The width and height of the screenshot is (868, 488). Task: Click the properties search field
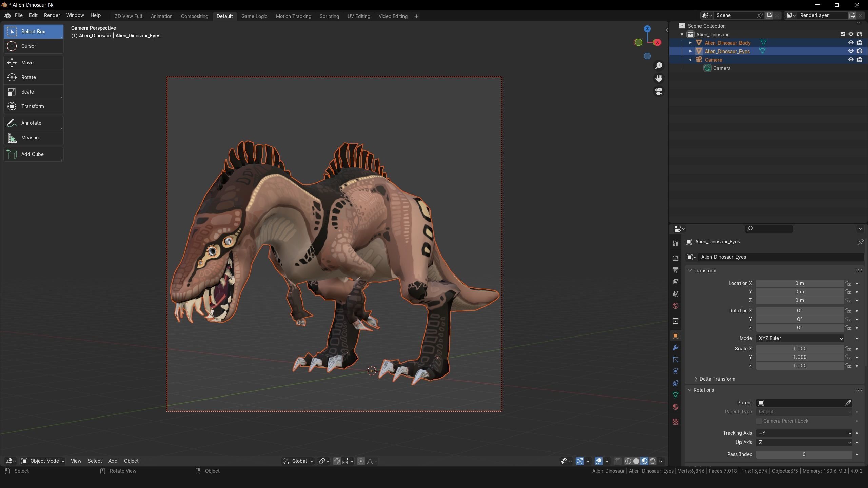click(x=769, y=229)
